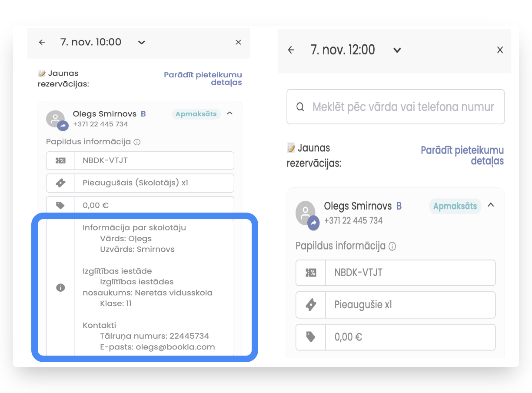Open Parādīt pieteikumu detaļas link in left panel
The image size is (532, 393).
[203, 79]
